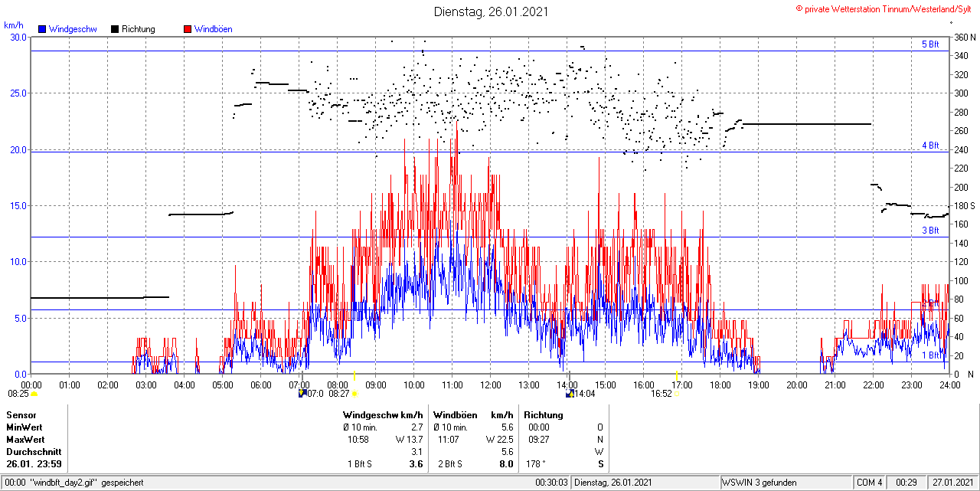The width and height of the screenshot is (980, 491).
Task: Click the red Windböen legend swatch
Action: [188, 29]
